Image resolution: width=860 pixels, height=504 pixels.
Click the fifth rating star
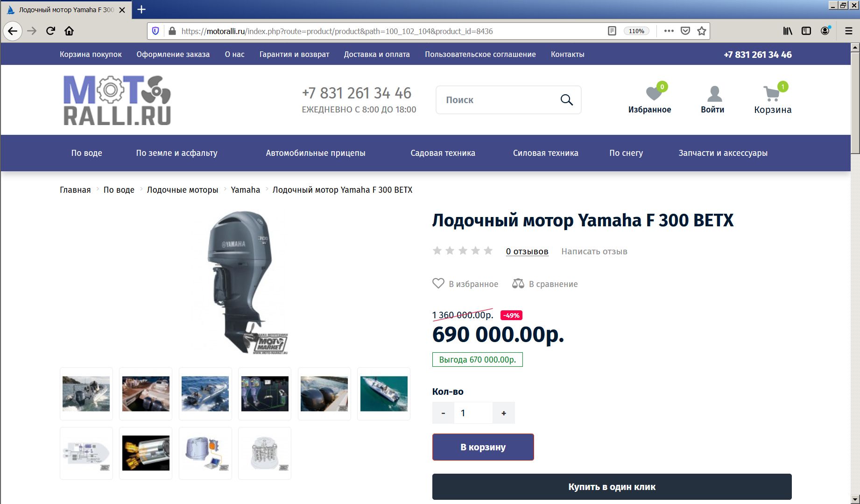click(x=488, y=251)
